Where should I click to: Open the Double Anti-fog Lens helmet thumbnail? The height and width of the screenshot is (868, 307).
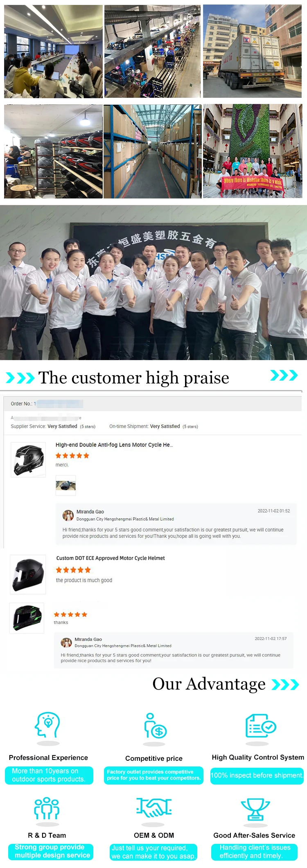[28, 460]
